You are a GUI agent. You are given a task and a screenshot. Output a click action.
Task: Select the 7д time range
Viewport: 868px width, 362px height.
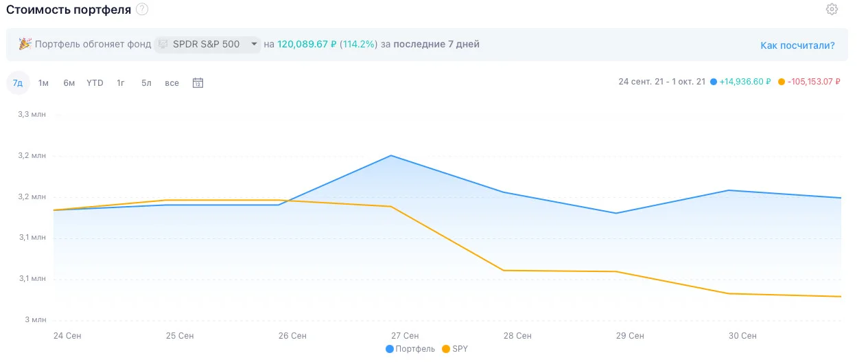click(x=18, y=83)
